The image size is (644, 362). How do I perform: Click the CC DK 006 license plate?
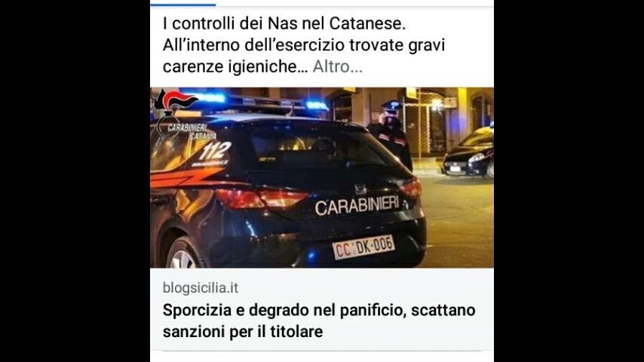click(363, 247)
